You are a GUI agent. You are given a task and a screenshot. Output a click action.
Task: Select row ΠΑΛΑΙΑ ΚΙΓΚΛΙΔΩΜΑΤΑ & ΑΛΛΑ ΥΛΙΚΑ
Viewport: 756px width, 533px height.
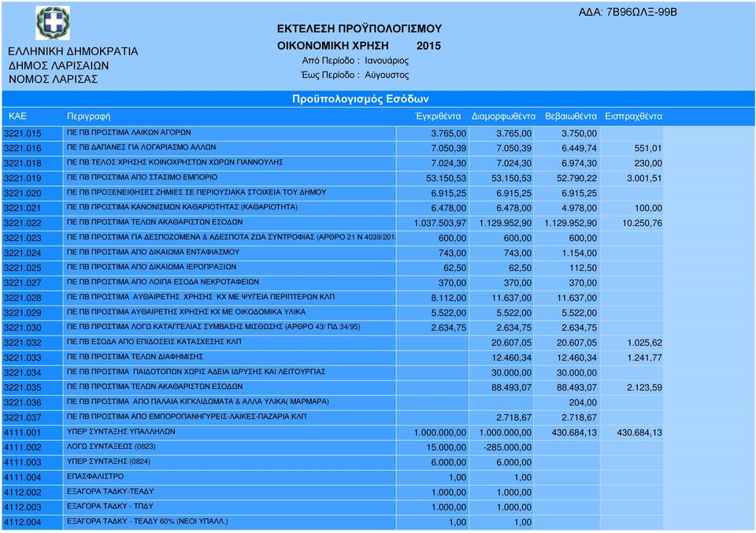pyautogui.click(x=332, y=402)
